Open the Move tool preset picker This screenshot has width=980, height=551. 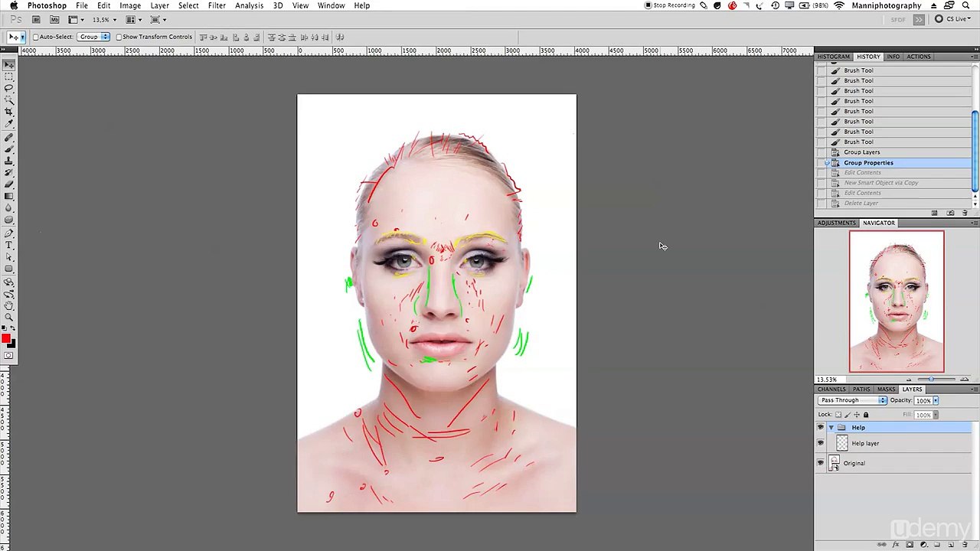coord(16,37)
